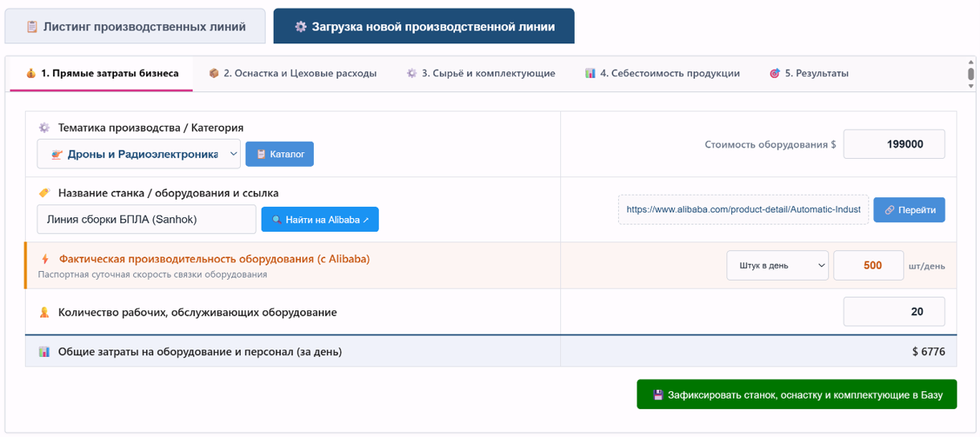The height and width of the screenshot is (437, 980).
Task: Focus the Стоимость оборудования $ field
Action: pyautogui.click(x=894, y=144)
